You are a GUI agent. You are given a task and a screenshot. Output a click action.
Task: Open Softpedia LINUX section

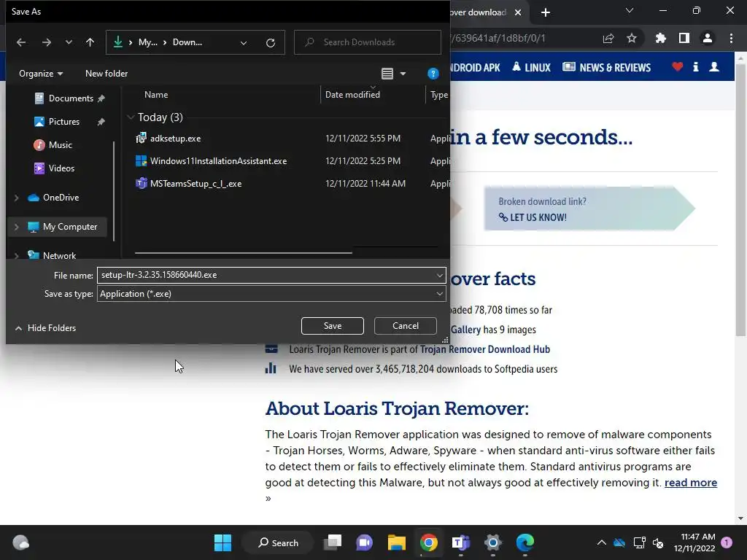pos(531,68)
